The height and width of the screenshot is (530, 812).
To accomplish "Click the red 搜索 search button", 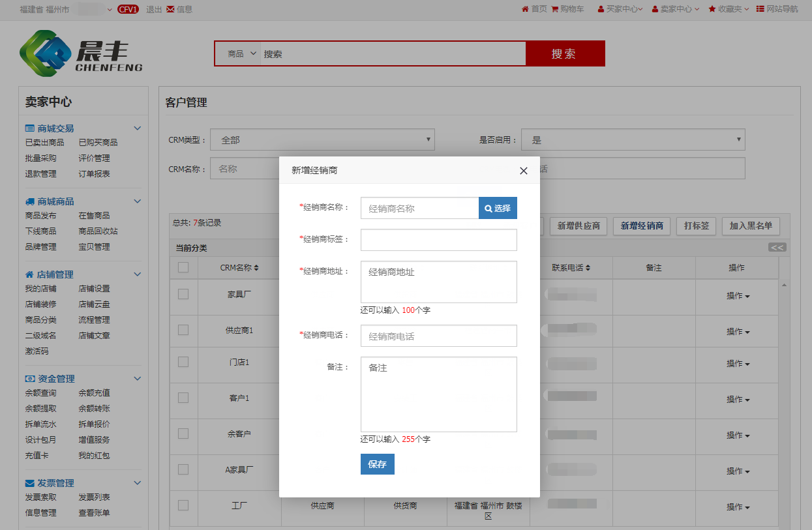I will coord(565,53).
